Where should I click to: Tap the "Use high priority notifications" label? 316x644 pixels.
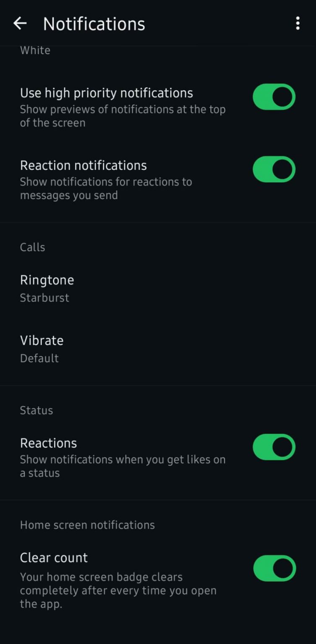(107, 93)
